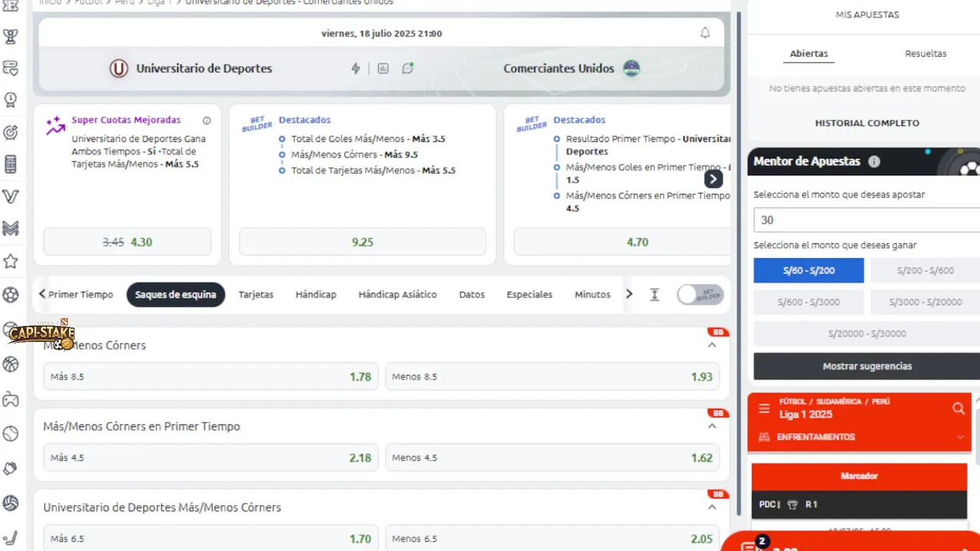This screenshot has width=980, height=551.
Task: Click the chat bubble icon in match header
Action: tap(407, 68)
